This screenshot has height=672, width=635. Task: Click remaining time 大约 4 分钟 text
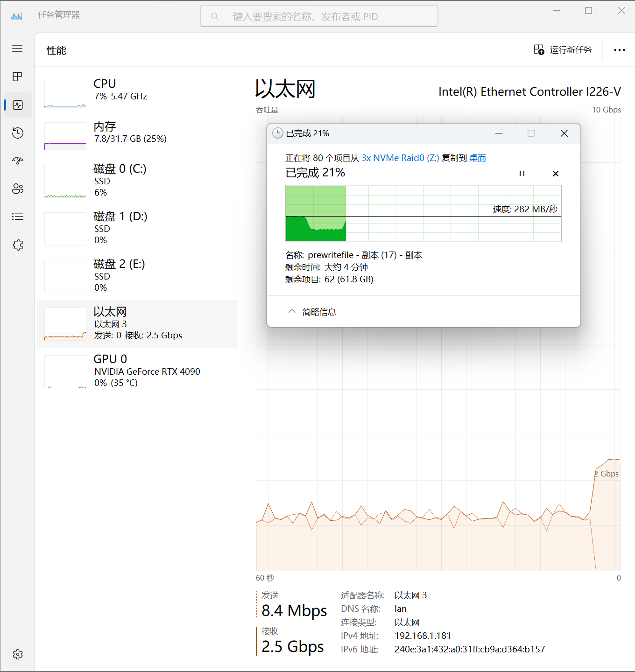tap(346, 267)
